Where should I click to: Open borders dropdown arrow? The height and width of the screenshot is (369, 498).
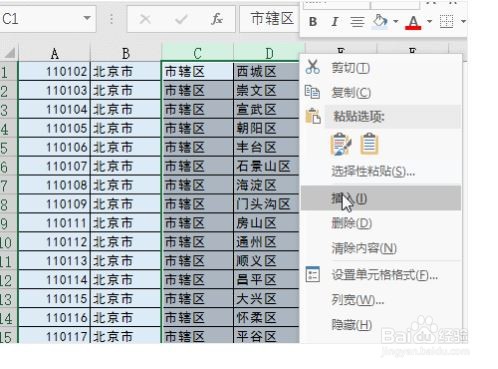(463, 21)
